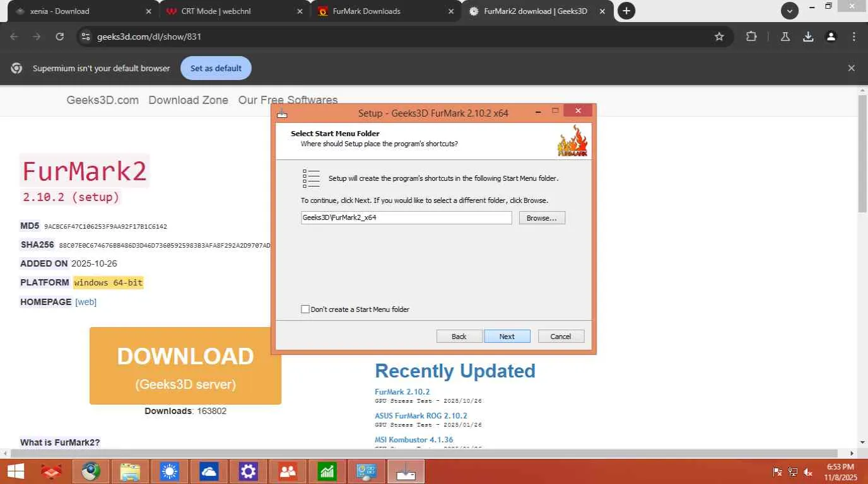The height and width of the screenshot is (484, 868).
Task: Click the "2.10.2 (setup)" version text
Action: tap(71, 197)
